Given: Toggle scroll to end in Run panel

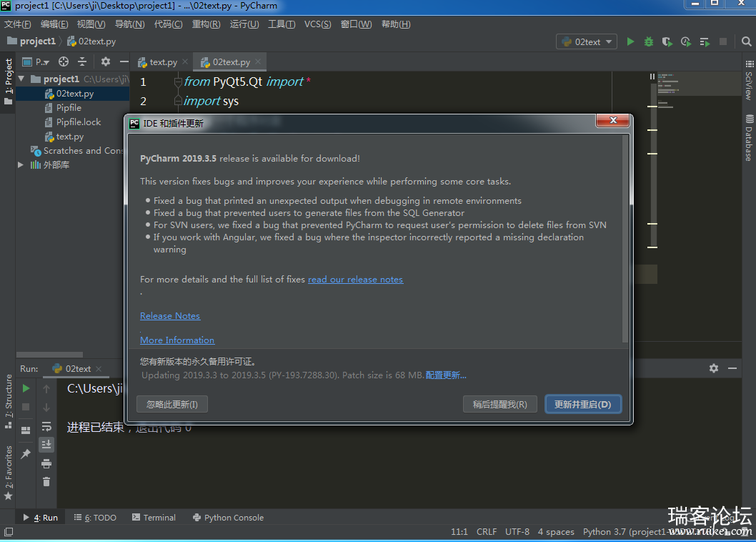Looking at the screenshot, I should click(46, 445).
